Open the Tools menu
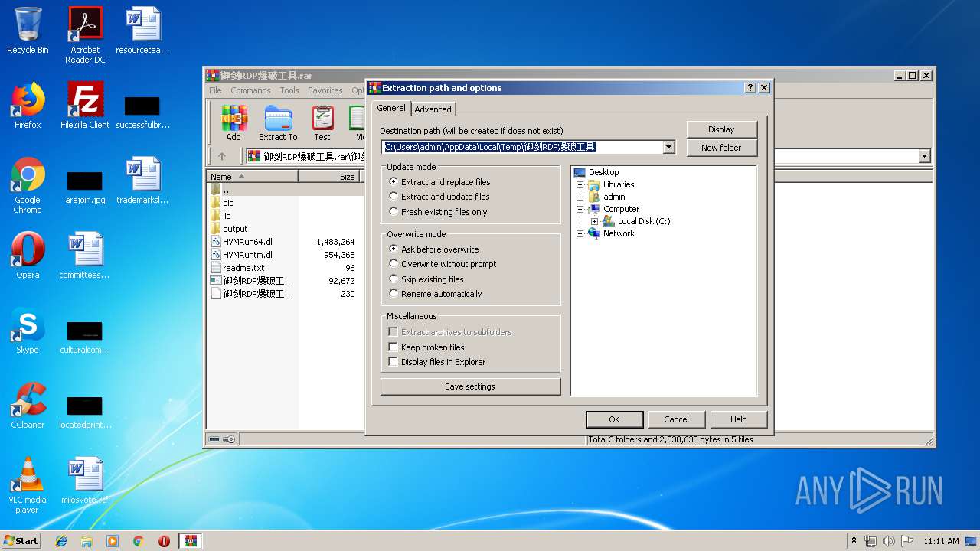 [289, 90]
